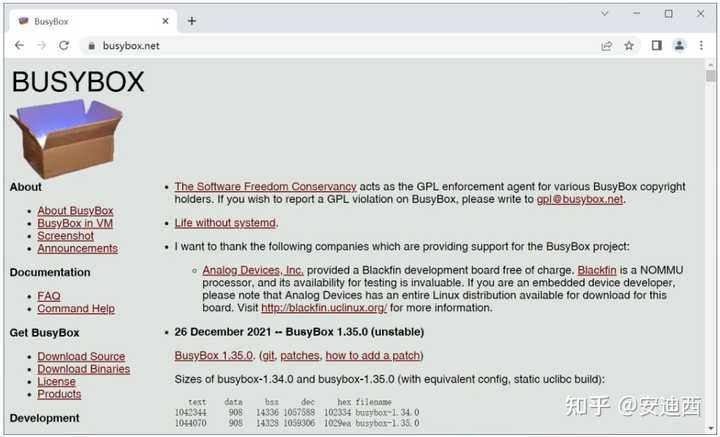720x437 pixels.
Task: Click the gpl@busybox.net email link
Action: [580, 199]
